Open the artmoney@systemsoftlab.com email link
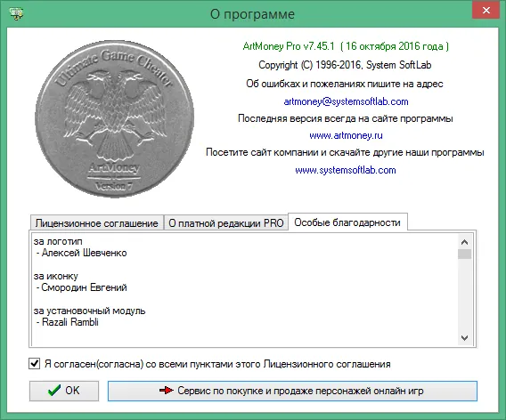Screen dimensions: 506x420 tap(346, 101)
